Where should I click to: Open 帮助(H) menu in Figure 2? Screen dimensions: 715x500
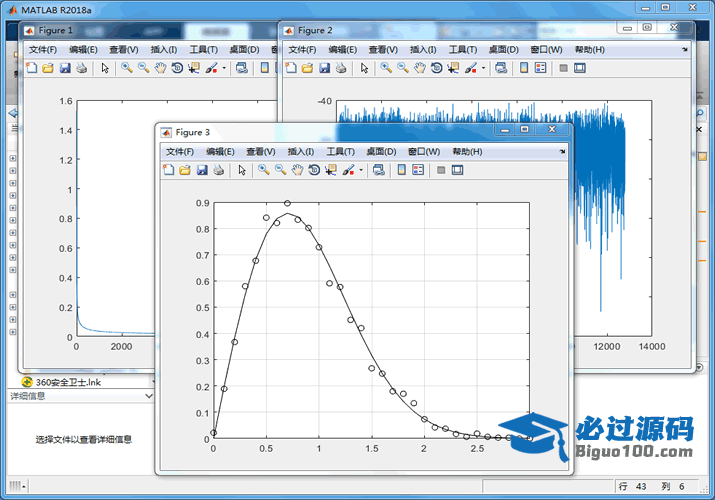(x=589, y=49)
